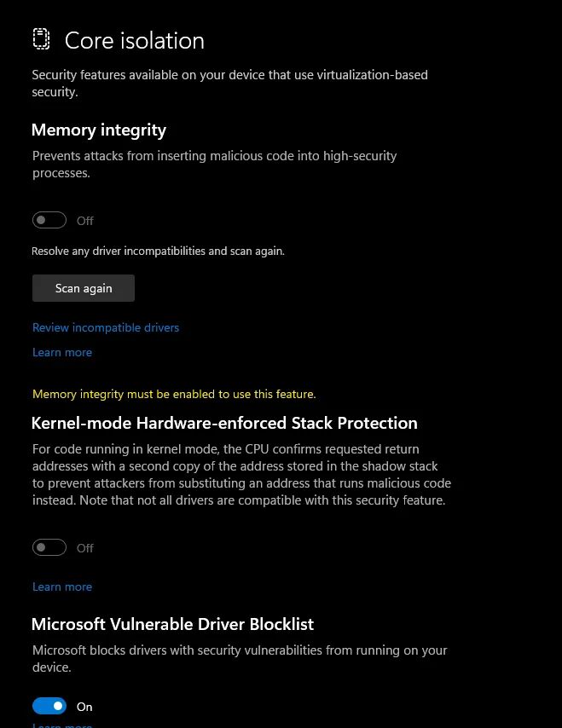Image resolution: width=562 pixels, height=728 pixels.
Task: Open Review incompatible drivers link
Action: pyautogui.click(x=106, y=328)
